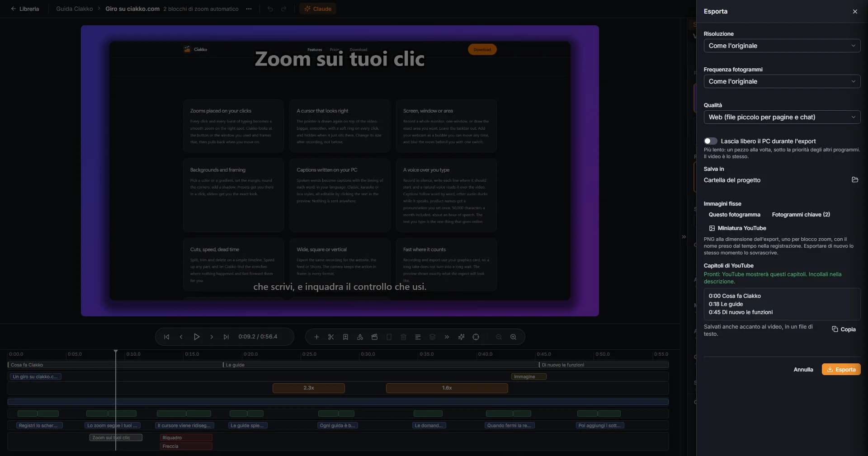The height and width of the screenshot is (456, 868).
Task: Click the orange Esporta button
Action: [x=841, y=369]
